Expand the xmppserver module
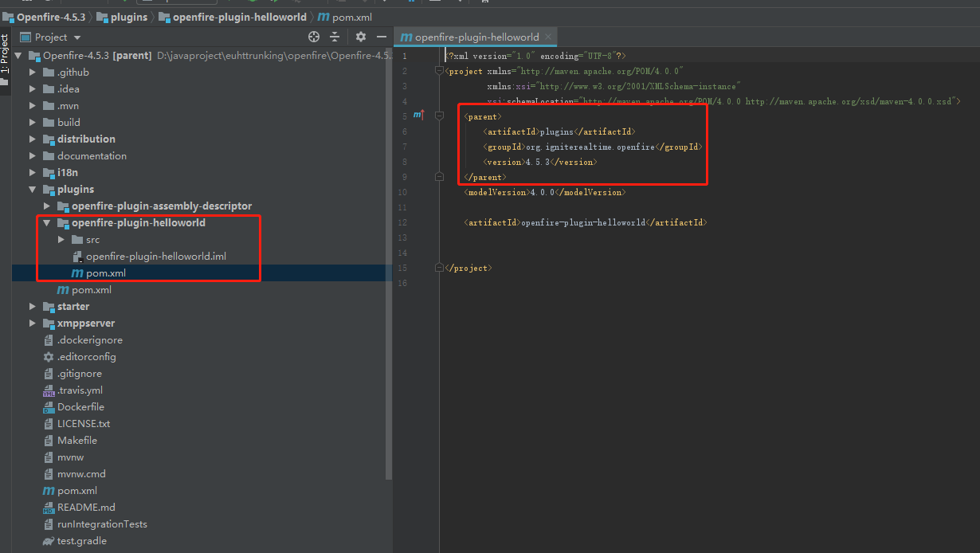 coord(33,324)
